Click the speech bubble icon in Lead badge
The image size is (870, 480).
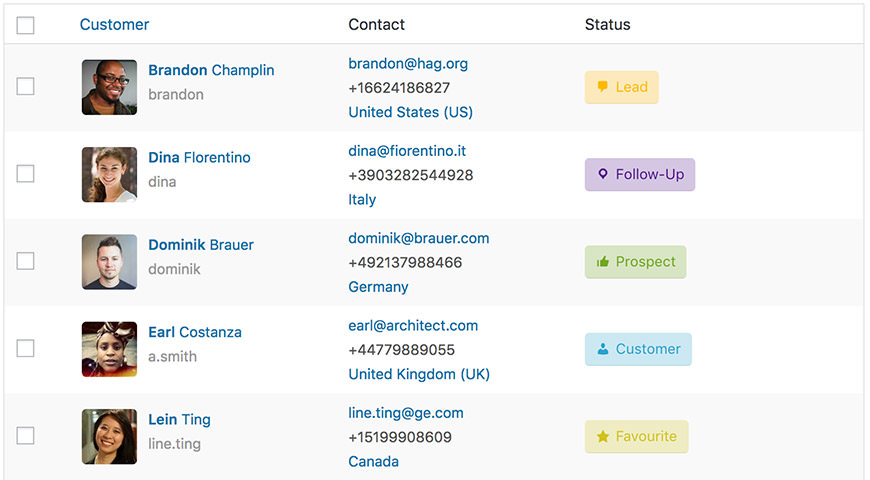tap(603, 87)
